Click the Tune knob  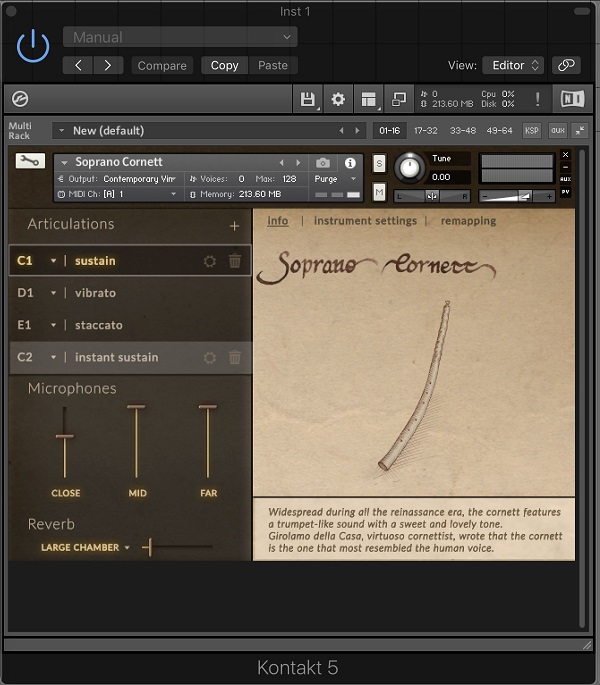pyautogui.click(x=409, y=168)
